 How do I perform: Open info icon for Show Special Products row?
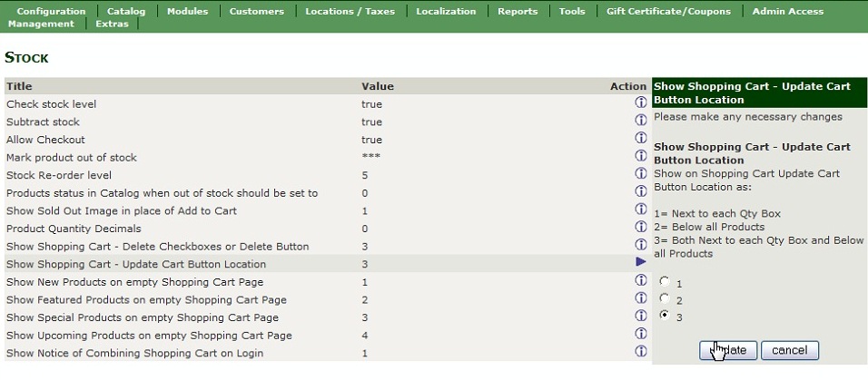click(640, 316)
